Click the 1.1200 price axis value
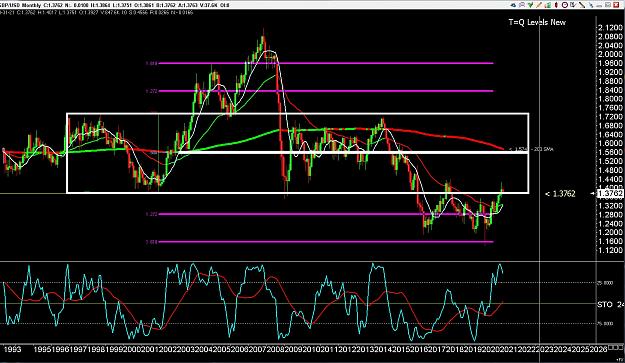This screenshot has width=625, height=363. (611, 250)
